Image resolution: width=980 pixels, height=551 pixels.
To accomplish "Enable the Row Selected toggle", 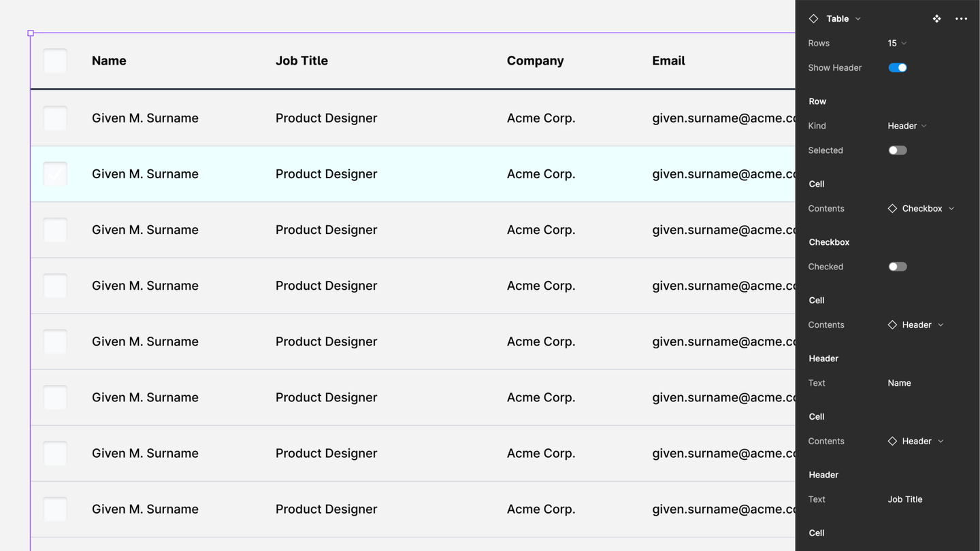I will click(897, 150).
